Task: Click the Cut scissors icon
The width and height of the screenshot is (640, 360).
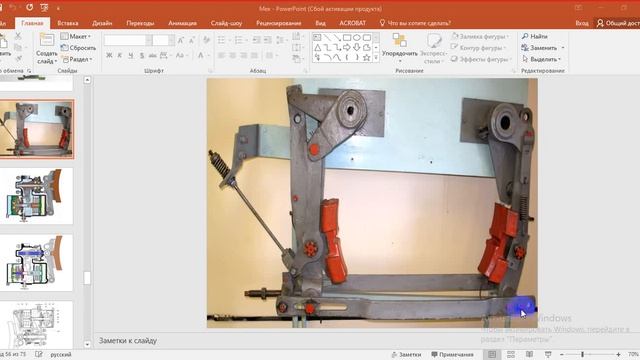Action: point(18,36)
